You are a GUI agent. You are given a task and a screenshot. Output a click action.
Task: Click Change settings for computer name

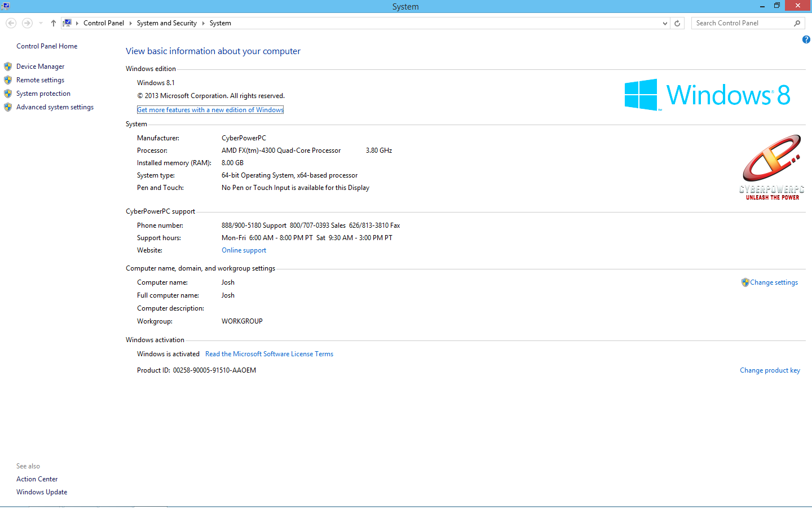(774, 282)
